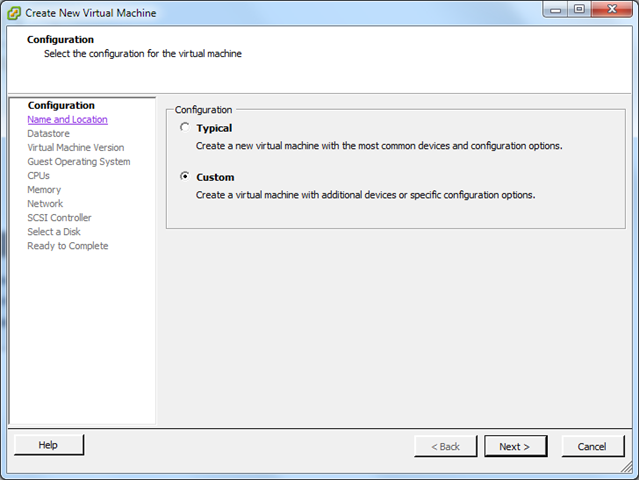639x480 pixels.
Task: Click Ready to Complete step
Action: coord(68,246)
